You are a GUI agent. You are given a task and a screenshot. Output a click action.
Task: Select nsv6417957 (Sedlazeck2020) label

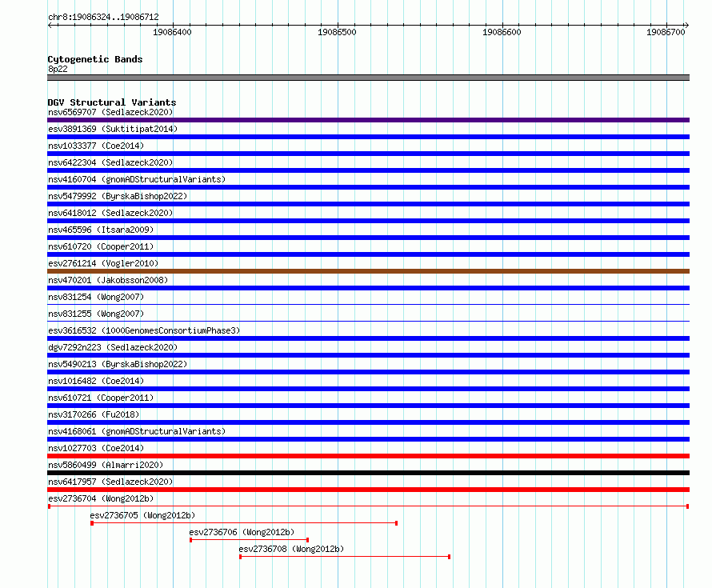(110, 482)
